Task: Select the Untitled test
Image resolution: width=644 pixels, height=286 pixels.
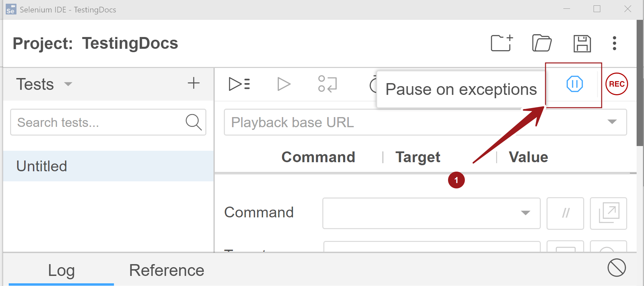Action: (41, 166)
